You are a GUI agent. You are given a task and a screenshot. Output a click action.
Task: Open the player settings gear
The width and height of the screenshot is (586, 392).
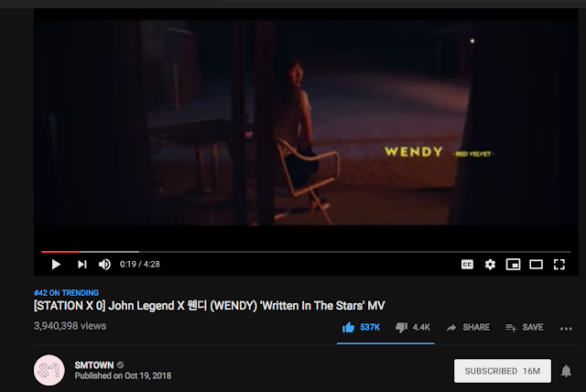pos(490,265)
